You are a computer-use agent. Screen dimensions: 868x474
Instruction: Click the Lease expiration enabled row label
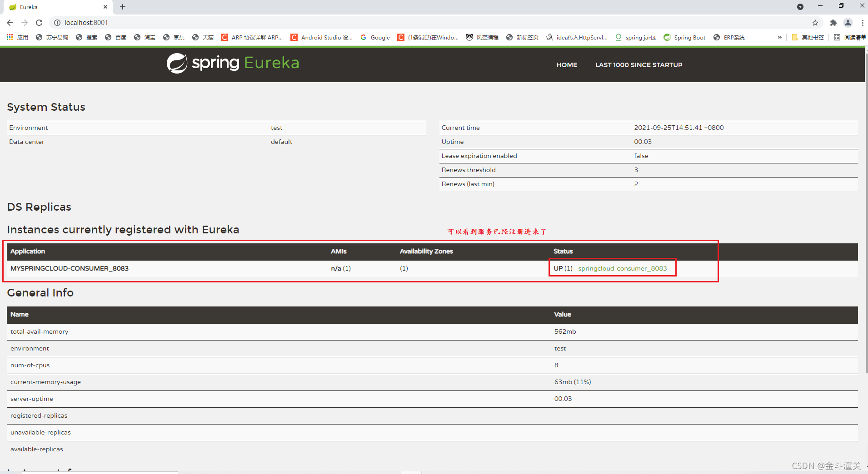(479, 156)
